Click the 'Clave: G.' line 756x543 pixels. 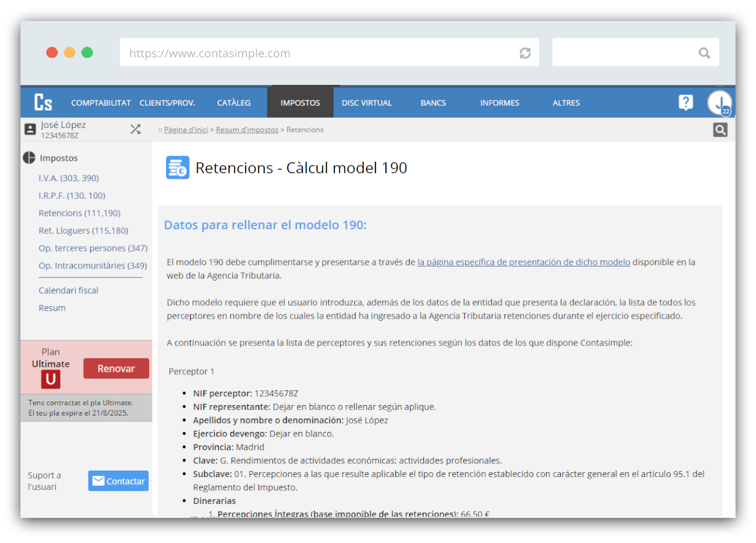pyautogui.click(x=347, y=461)
